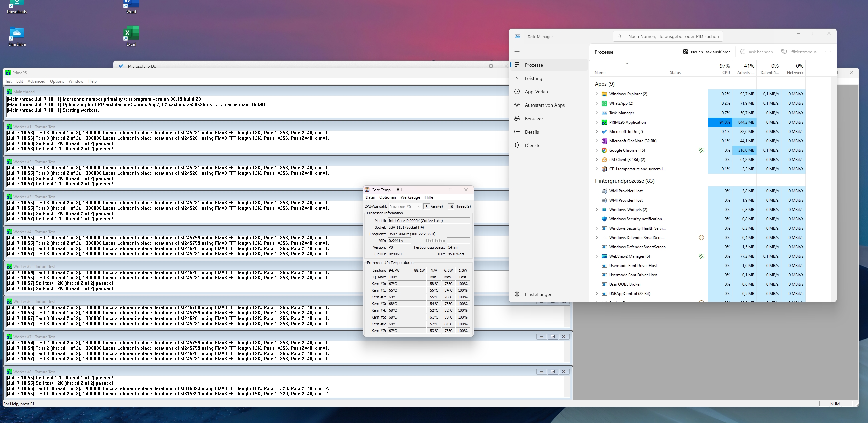The height and width of the screenshot is (423, 868).
Task: Minimize the Worker #7 Torture Test subwindow
Action: point(541,337)
